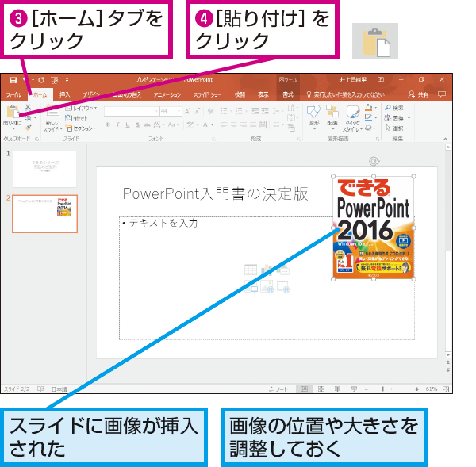Click the zoom slider in status bar
Image resolution: width=476 pixels, height=467 pixels.
coord(391,389)
